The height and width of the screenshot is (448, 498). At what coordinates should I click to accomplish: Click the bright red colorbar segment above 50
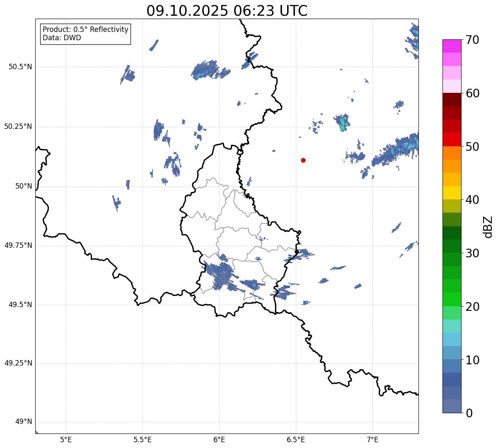(452, 139)
